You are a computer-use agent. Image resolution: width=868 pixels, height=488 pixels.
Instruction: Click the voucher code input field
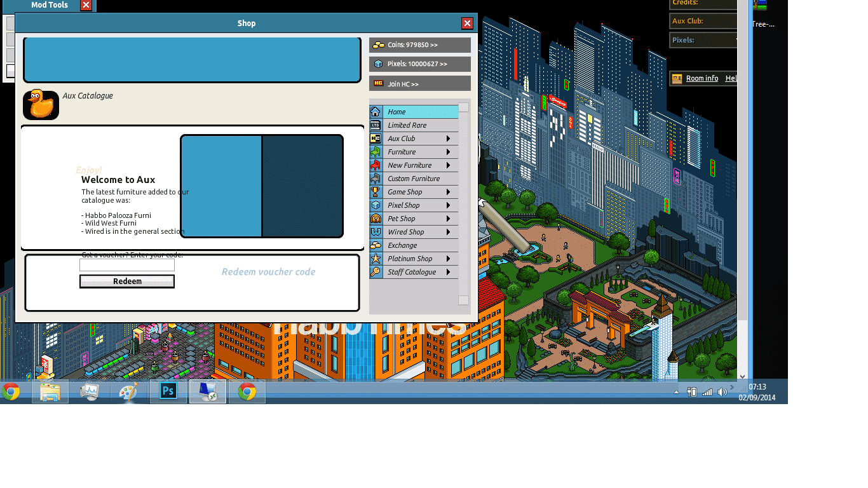click(127, 265)
